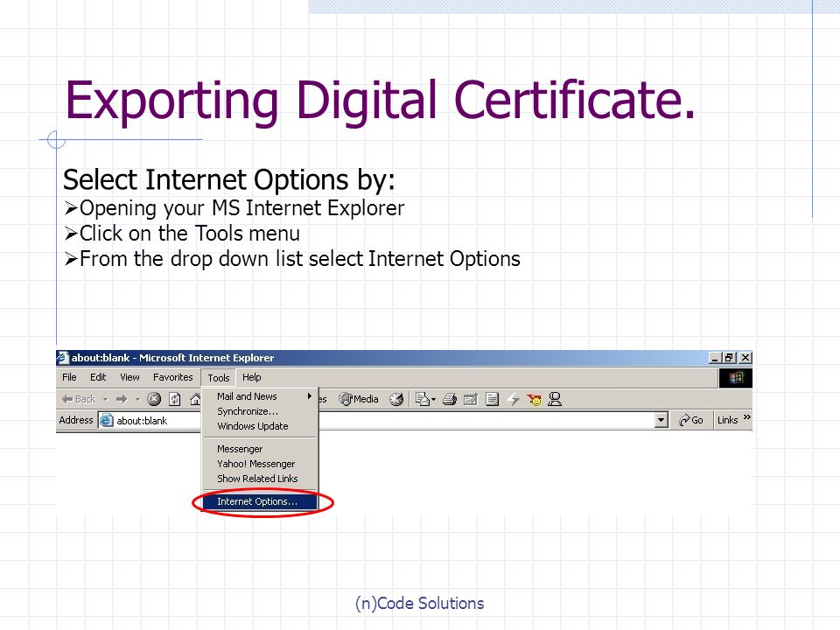
Task: Click the Discuss notes icon
Action: 492,399
